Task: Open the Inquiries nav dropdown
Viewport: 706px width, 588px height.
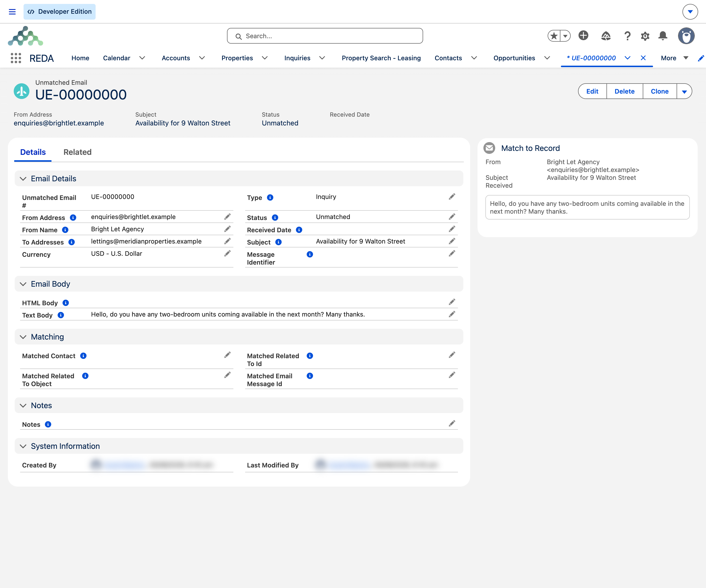Action: coord(322,58)
